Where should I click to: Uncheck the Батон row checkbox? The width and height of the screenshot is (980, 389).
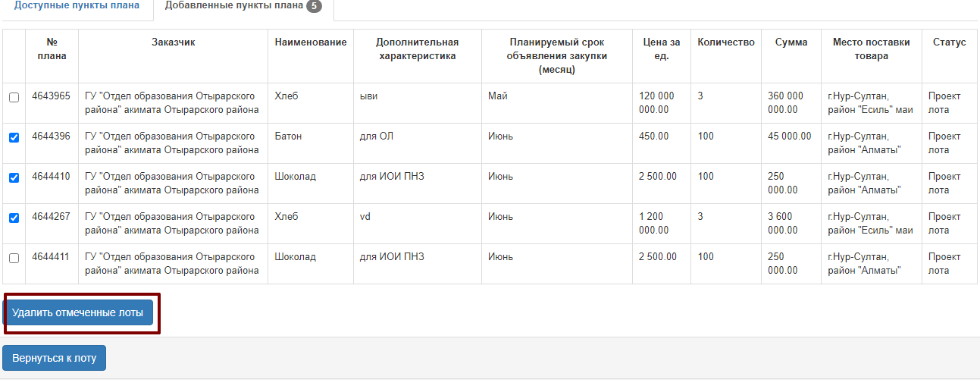[14, 138]
